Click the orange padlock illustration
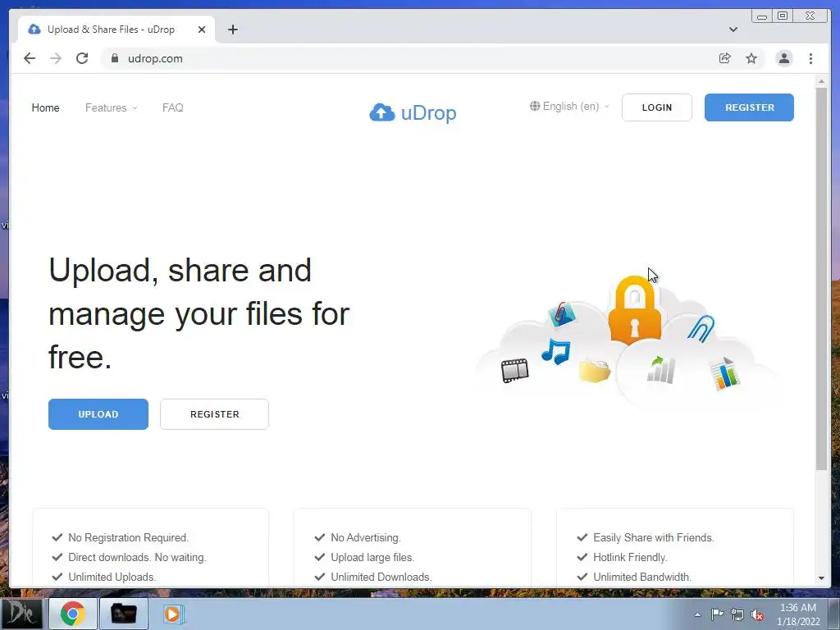Image resolution: width=840 pixels, height=630 pixels. 635,309
